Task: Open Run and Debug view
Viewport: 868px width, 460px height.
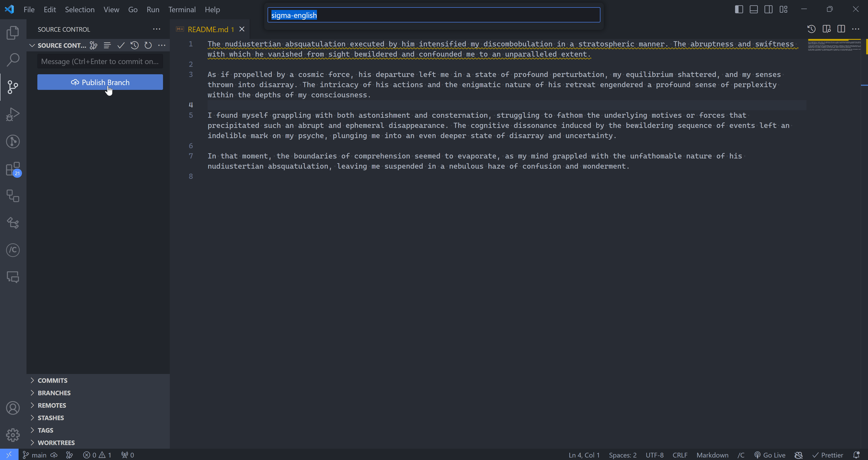Action: [x=13, y=114]
